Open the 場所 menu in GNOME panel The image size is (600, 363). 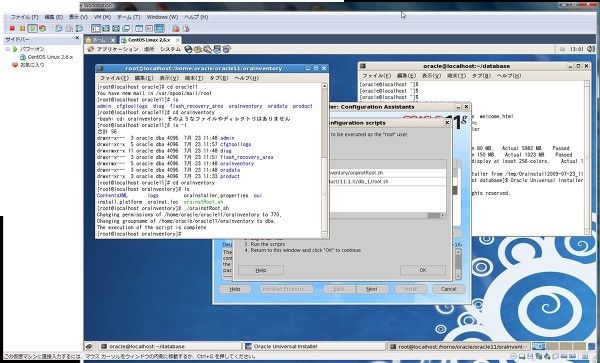[x=149, y=49]
